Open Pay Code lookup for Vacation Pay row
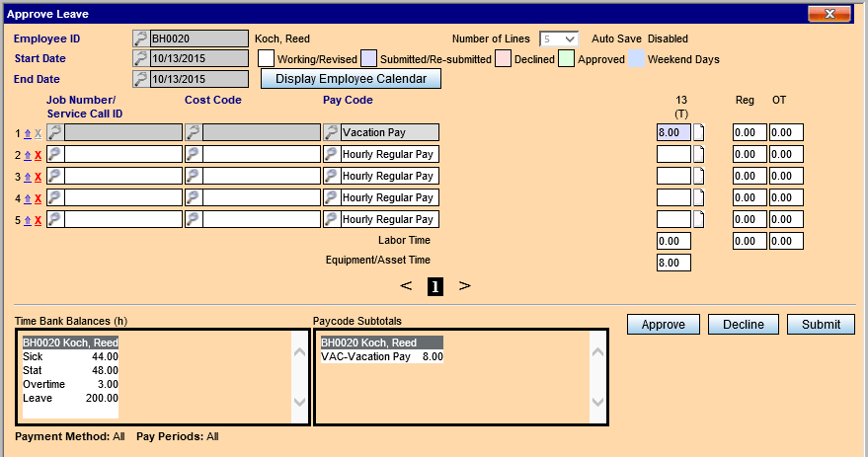 pos(332,132)
